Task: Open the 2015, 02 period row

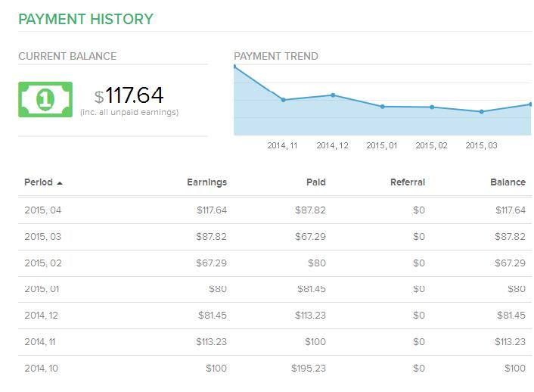Action: pyautogui.click(x=275, y=263)
